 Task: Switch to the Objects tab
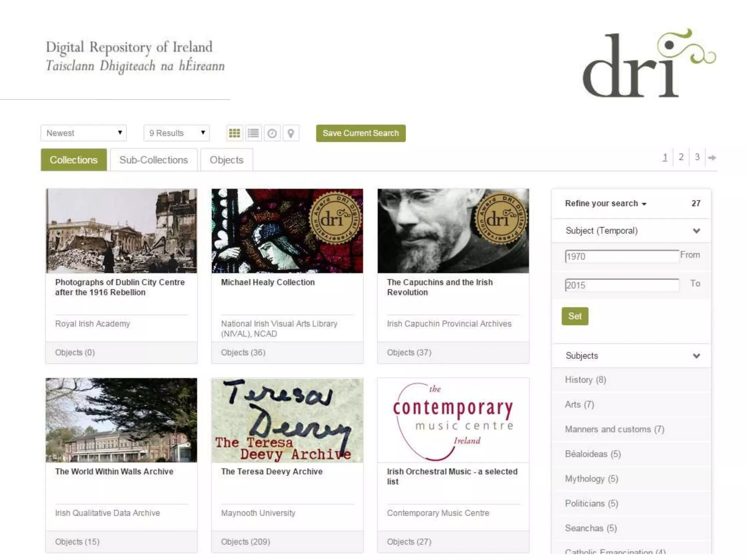[227, 160]
